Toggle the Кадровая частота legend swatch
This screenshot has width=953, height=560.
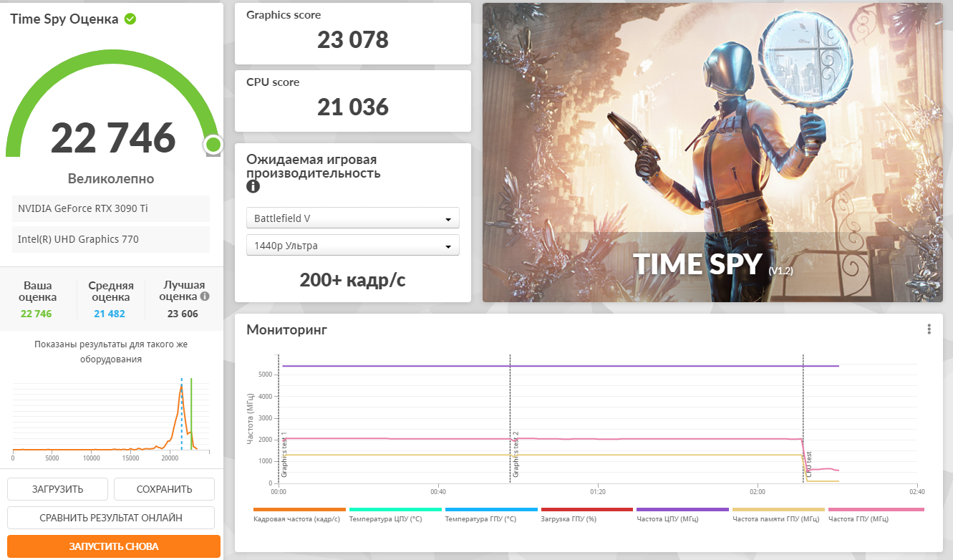tap(299, 510)
